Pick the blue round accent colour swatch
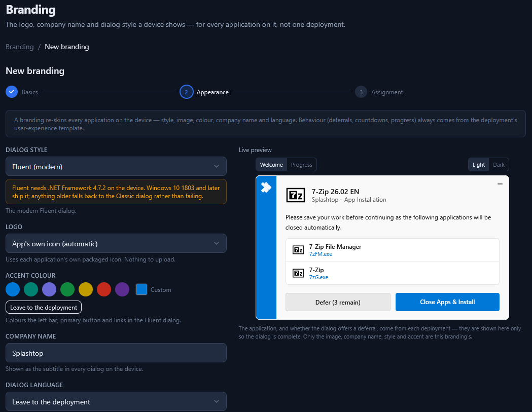Viewport: 532px width, 412px height. (13, 289)
